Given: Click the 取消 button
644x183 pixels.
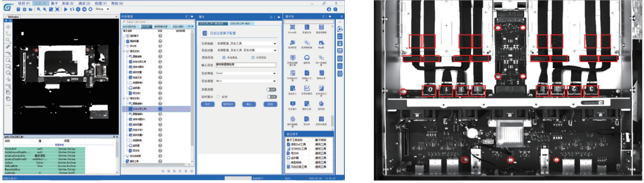Looking at the screenshot, I should tap(271, 104).
